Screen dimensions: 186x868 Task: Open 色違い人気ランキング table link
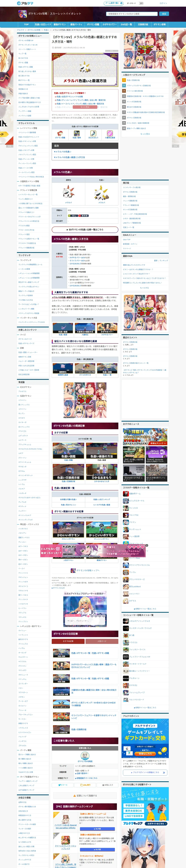(102, 499)
